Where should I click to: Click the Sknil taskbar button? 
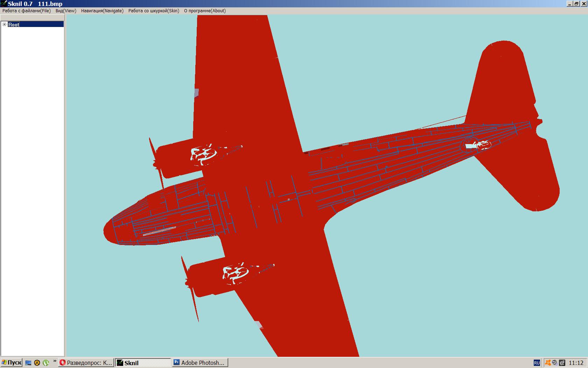click(x=143, y=363)
